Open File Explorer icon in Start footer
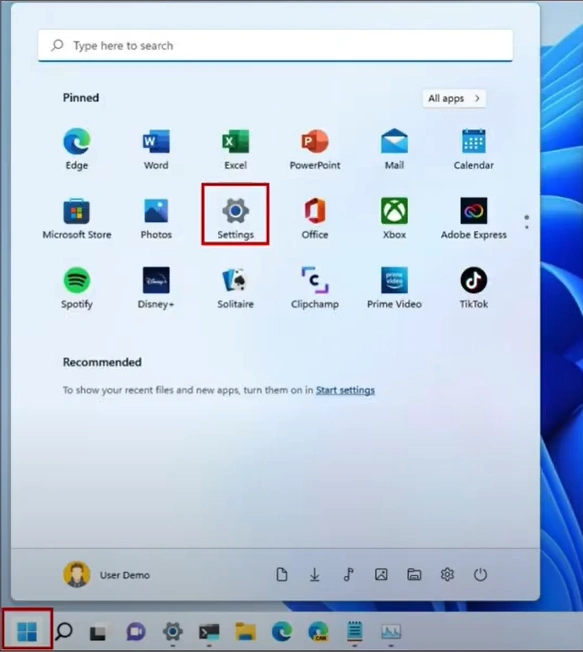The height and width of the screenshot is (652, 583). 414,575
